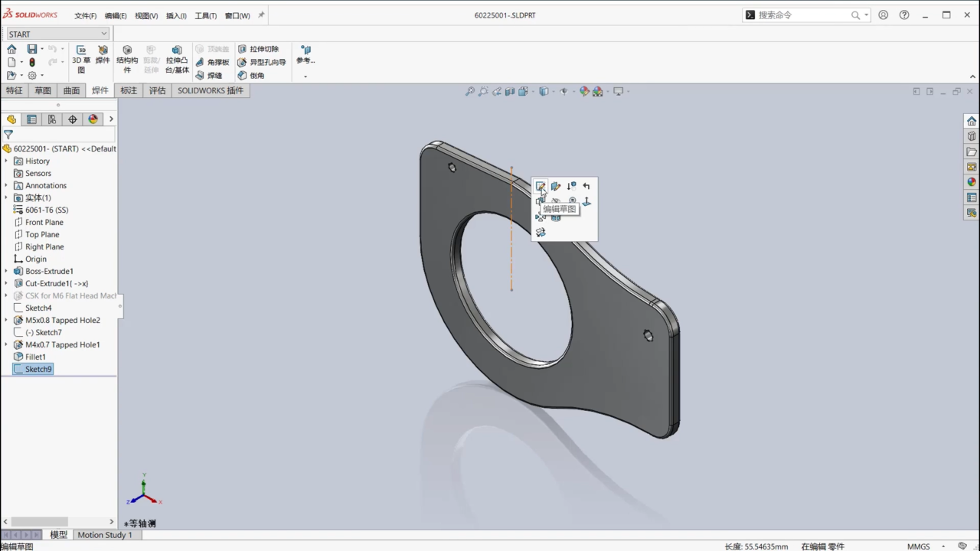Switch to the 评估 Evaluate tab

coord(158,90)
